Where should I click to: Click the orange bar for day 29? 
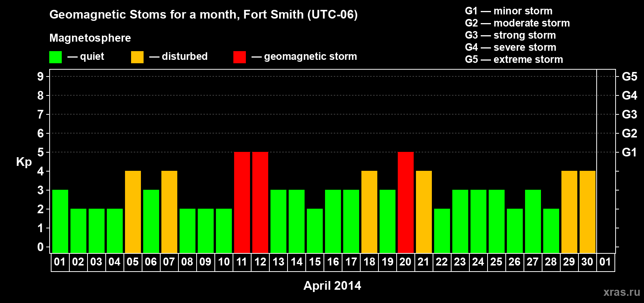point(569,212)
